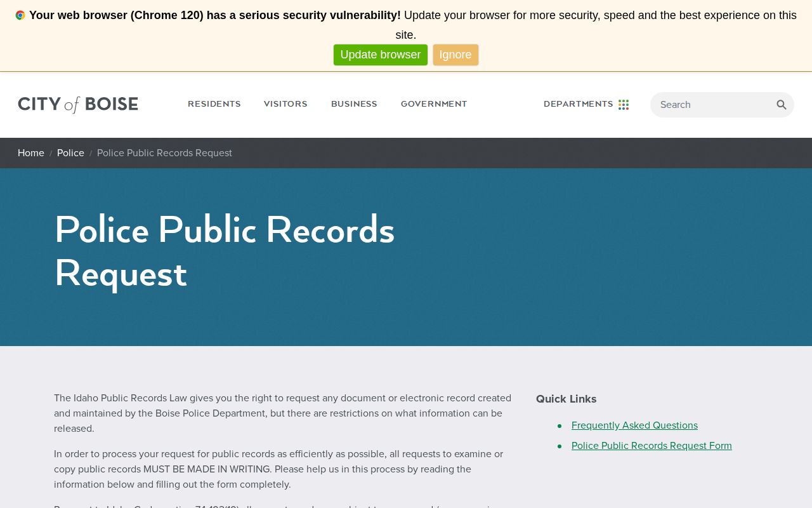Image resolution: width=812 pixels, height=508 pixels.
Task: Open the Visitors menu
Action: coord(285,104)
